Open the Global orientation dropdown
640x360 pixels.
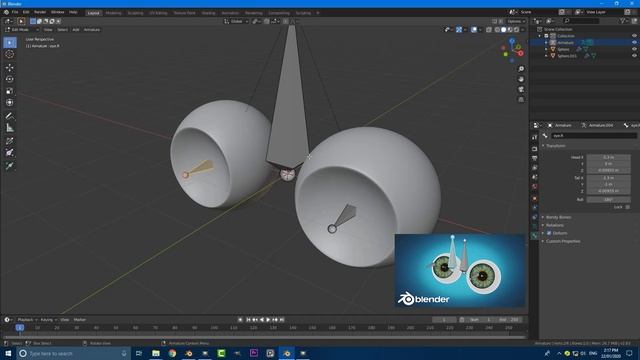point(236,21)
